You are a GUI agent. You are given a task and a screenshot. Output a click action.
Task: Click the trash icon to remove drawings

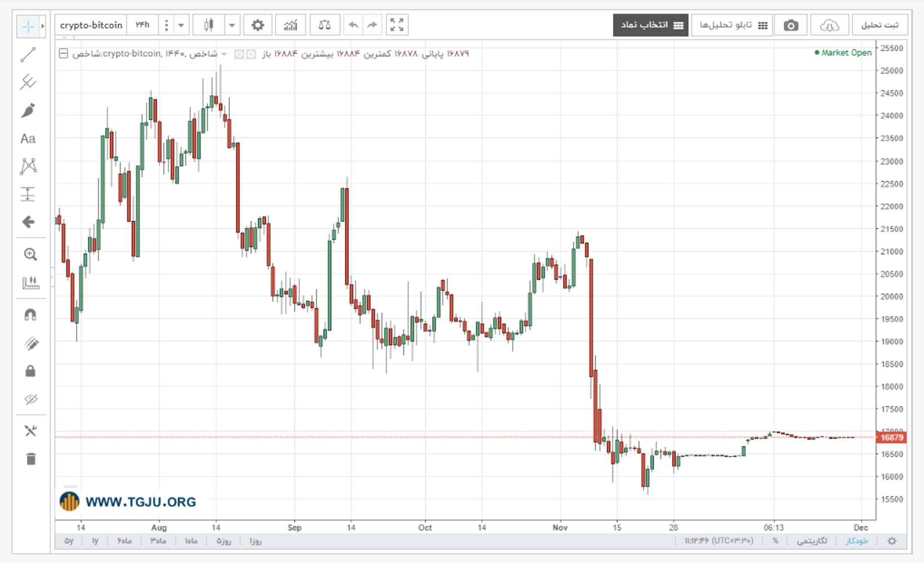pos(30,459)
